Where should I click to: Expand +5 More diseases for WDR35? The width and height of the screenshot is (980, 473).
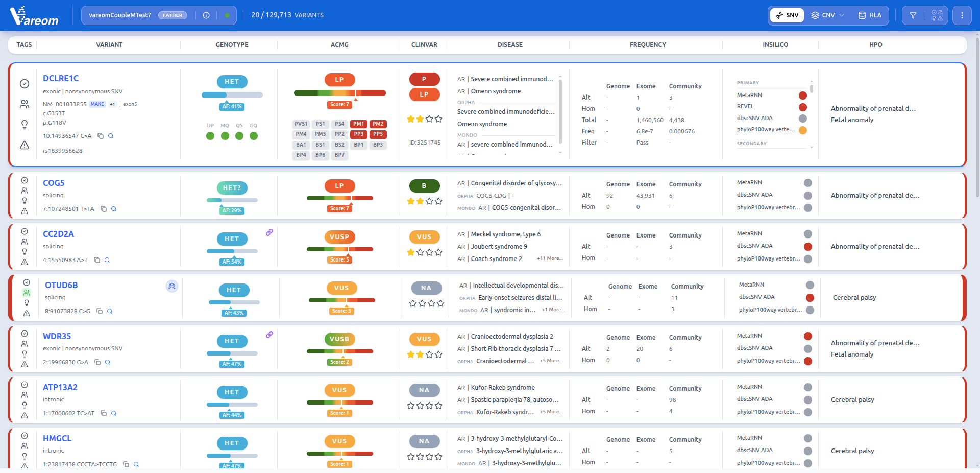pyautogui.click(x=551, y=361)
